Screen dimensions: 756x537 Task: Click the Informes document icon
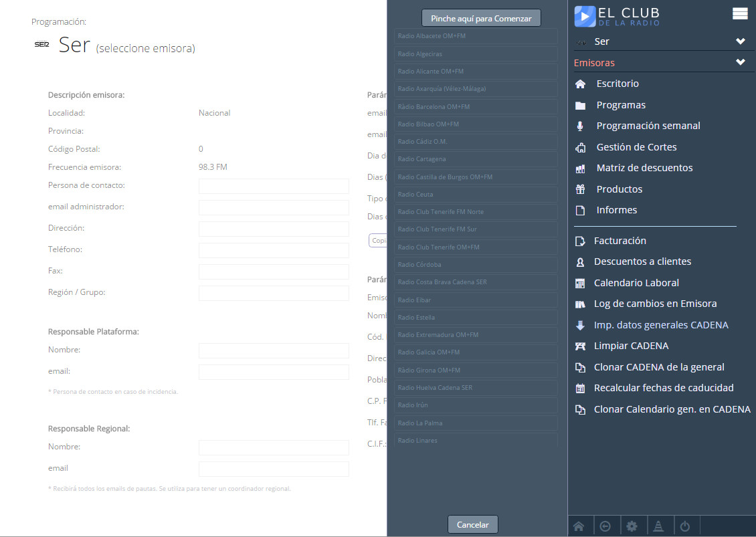[x=580, y=210]
